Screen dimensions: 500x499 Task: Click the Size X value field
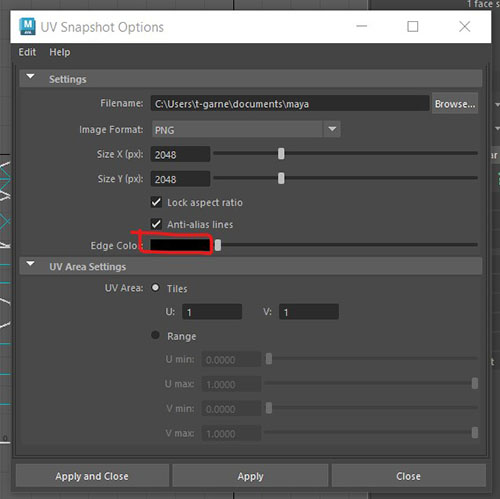[180, 154]
